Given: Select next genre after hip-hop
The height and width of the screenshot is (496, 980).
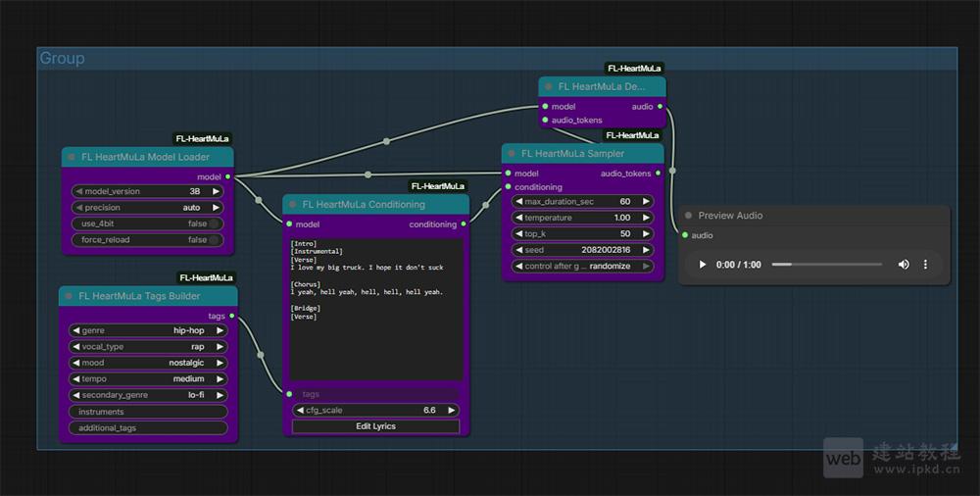Looking at the screenshot, I should [220, 331].
